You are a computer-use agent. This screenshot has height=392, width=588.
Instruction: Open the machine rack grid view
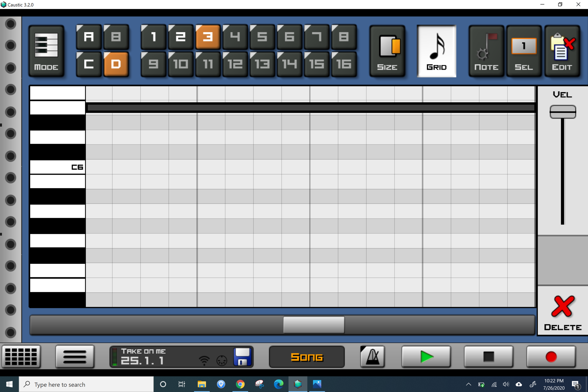point(21,357)
